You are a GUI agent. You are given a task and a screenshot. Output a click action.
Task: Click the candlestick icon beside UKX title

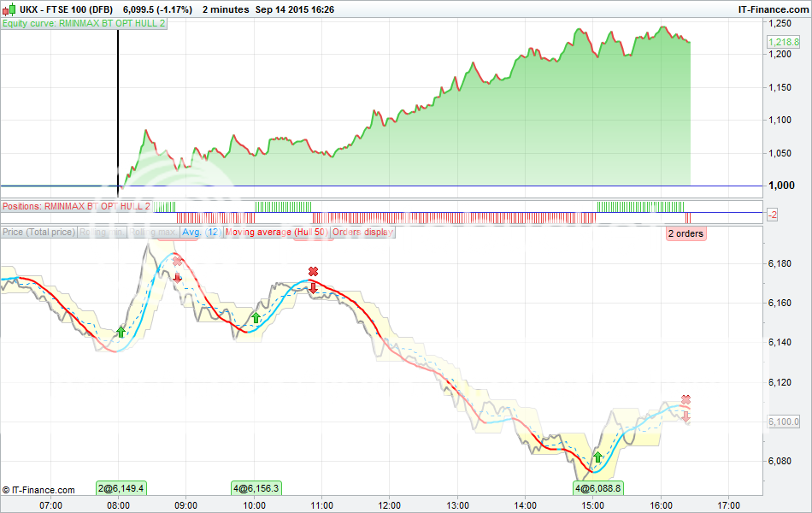[9, 9]
